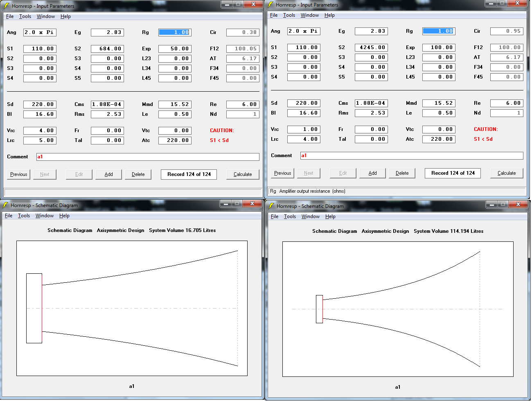Click Calculate button in left Input Parameters window
Image resolution: width=532 pixels, height=401 pixels.
[243, 174]
